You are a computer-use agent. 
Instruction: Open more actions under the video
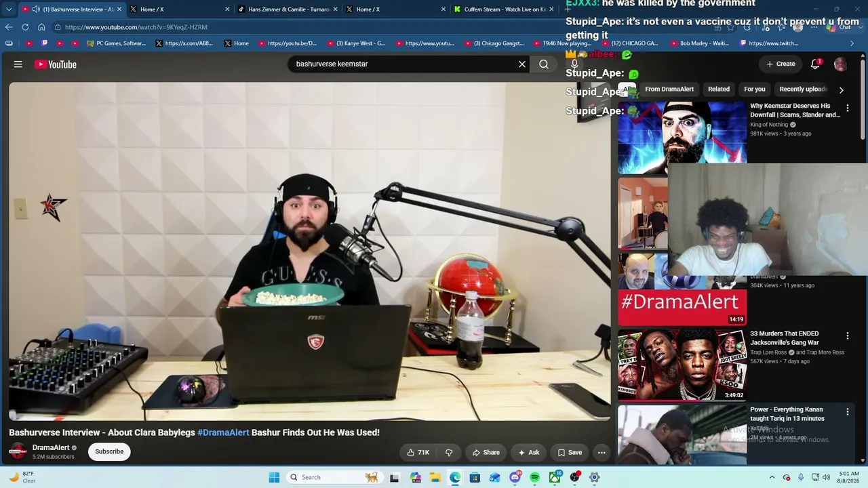[x=601, y=453]
